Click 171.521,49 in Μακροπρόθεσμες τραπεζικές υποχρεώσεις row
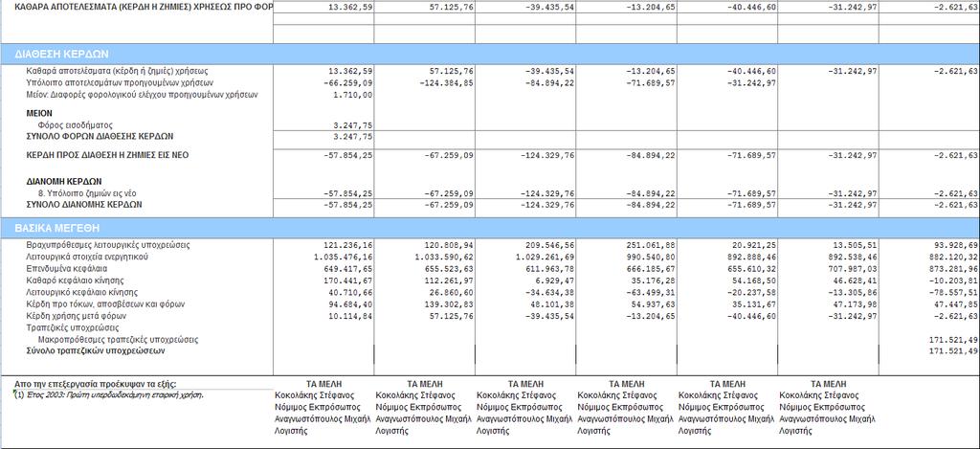Screen dimensions: 980x449 pyautogui.click(x=954, y=340)
